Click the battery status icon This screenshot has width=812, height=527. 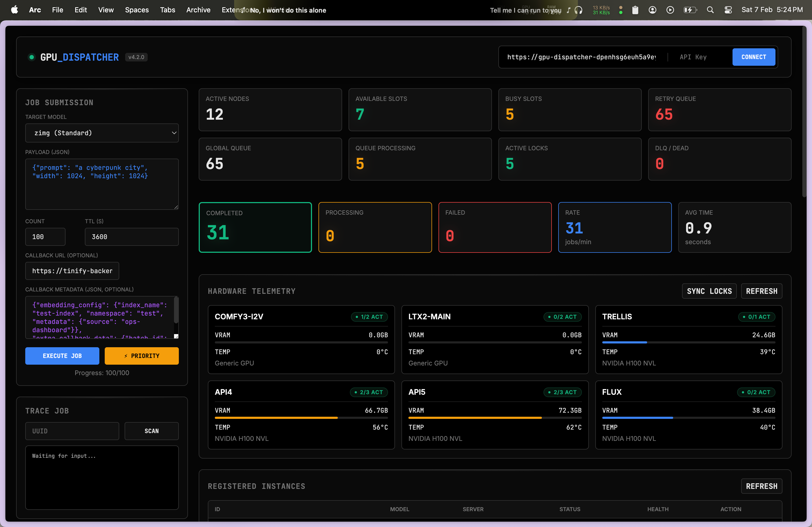click(690, 10)
